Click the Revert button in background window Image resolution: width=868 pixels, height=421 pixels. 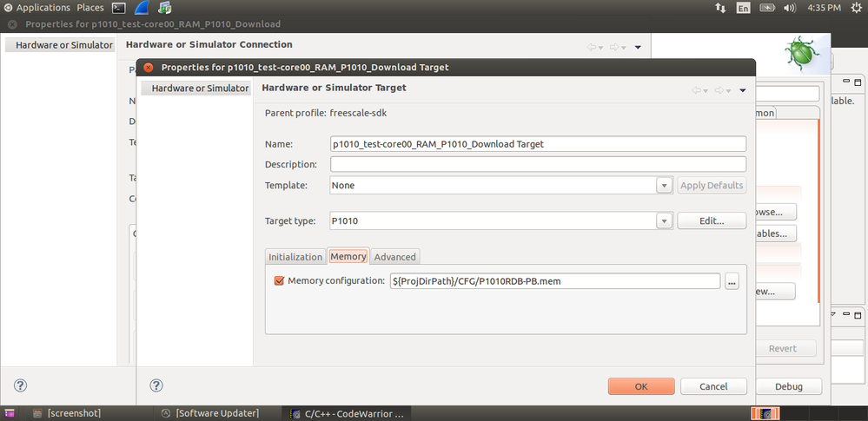click(x=783, y=348)
